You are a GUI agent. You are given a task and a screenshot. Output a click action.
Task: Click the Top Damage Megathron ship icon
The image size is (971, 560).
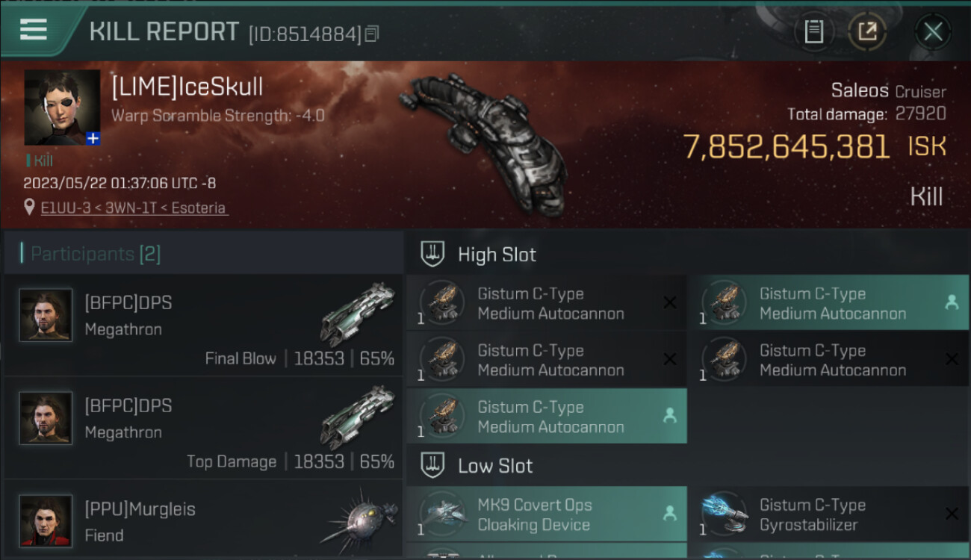tap(358, 417)
